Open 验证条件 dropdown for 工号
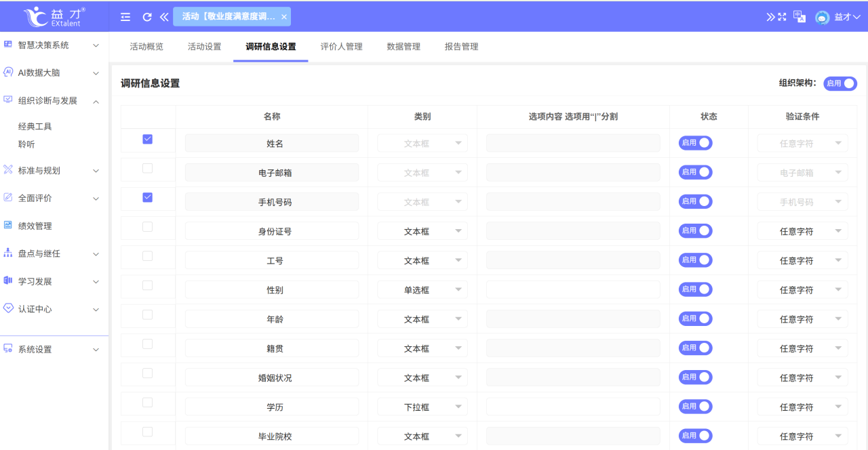Viewport: 868px width, 450px height. click(x=802, y=260)
